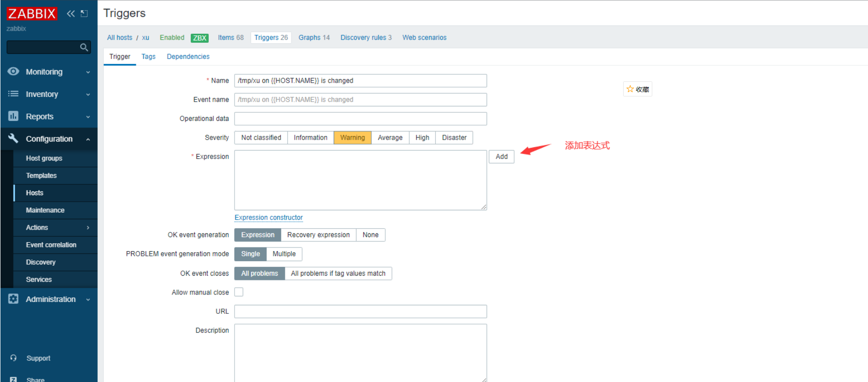Expand the Administration menu chevron
868x382 pixels.
pos(88,300)
